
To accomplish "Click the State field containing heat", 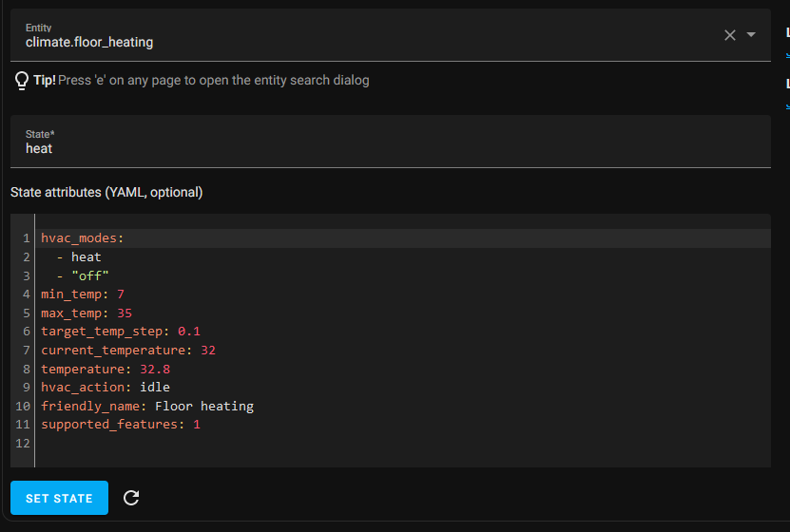I will coord(390,148).
